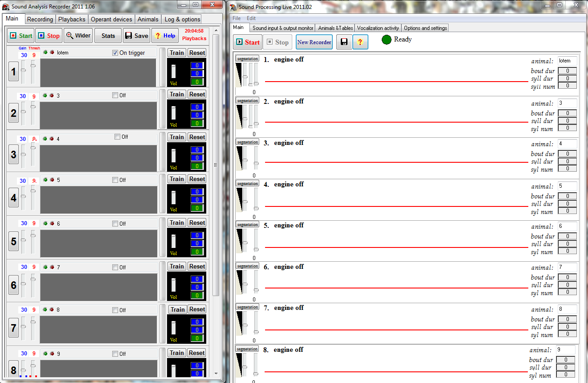The height and width of the screenshot is (383, 588).
Task: Click the Reset button for channel 7
Action: pyautogui.click(x=196, y=309)
